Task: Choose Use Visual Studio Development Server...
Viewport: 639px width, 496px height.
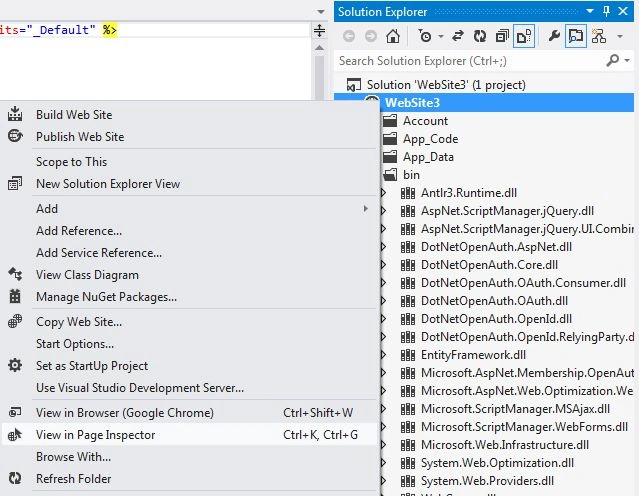Action: click(x=189, y=388)
